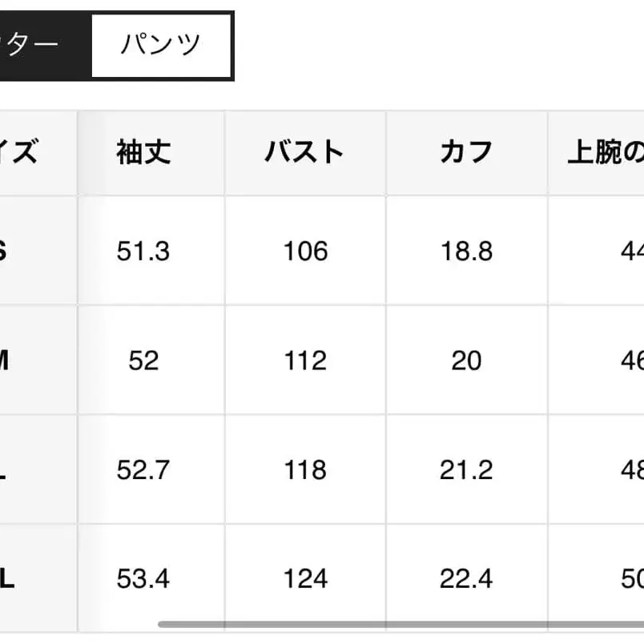Switch to the パンツ tab

[159, 45]
